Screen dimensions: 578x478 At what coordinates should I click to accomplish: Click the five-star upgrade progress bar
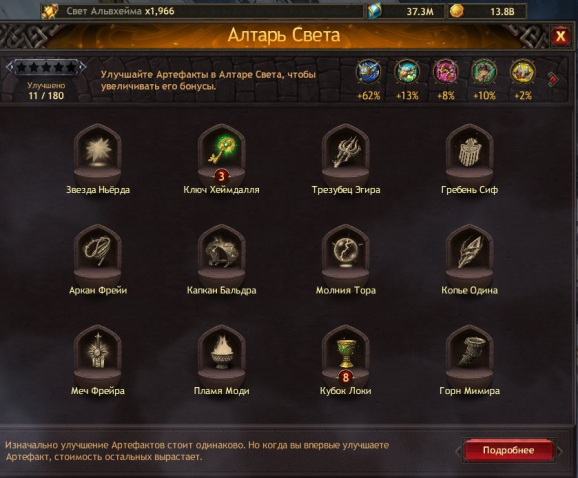(x=46, y=67)
